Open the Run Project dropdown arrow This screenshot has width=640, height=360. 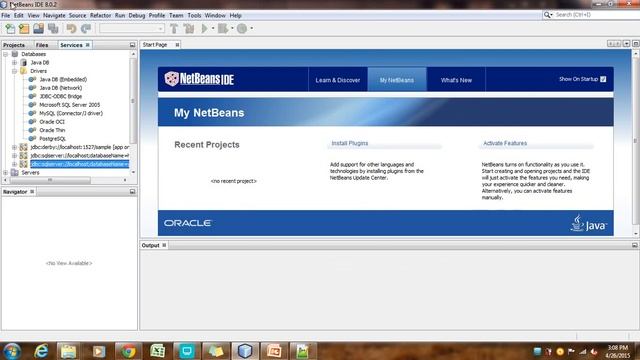pos(213,29)
